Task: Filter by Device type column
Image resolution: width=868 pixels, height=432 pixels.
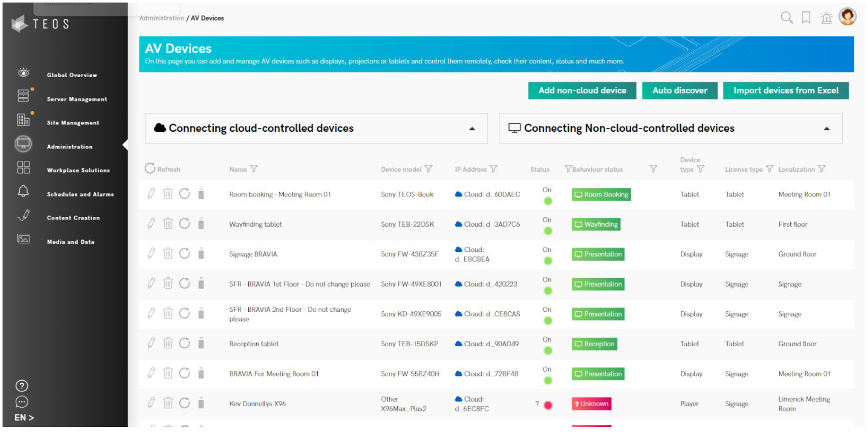Action: pyautogui.click(x=700, y=169)
